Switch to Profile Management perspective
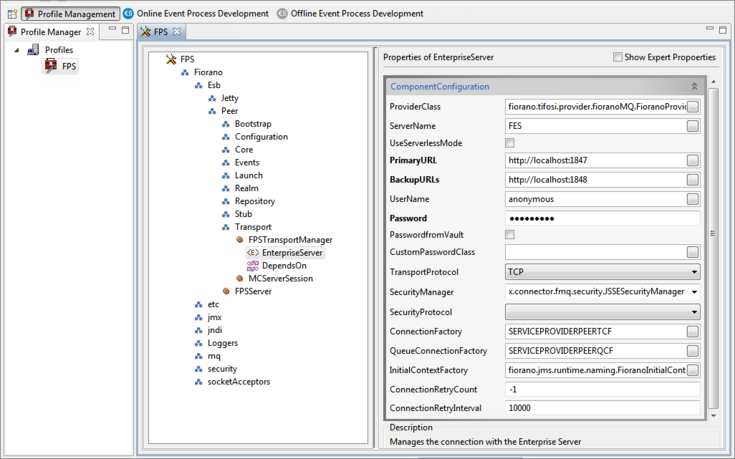This screenshot has height=459, width=735. tap(70, 14)
